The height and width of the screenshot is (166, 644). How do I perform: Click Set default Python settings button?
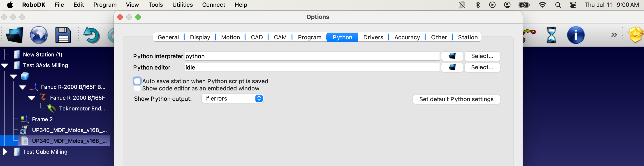click(x=456, y=99)
